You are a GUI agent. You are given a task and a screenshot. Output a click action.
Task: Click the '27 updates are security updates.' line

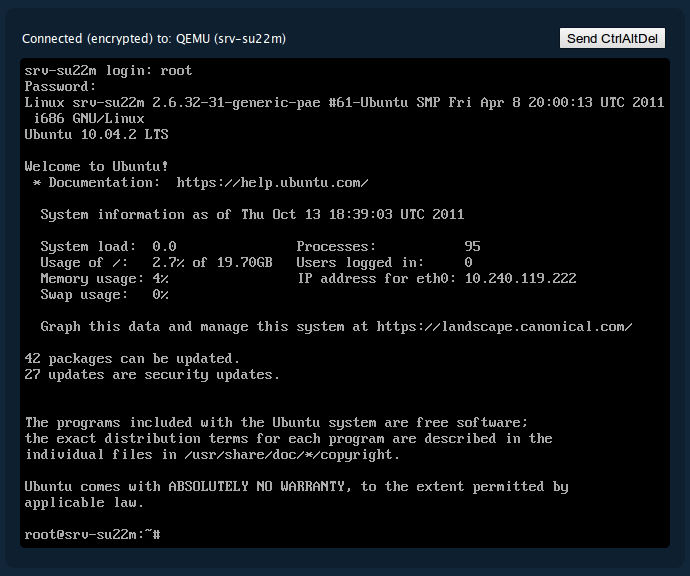[x=152, y=374]
